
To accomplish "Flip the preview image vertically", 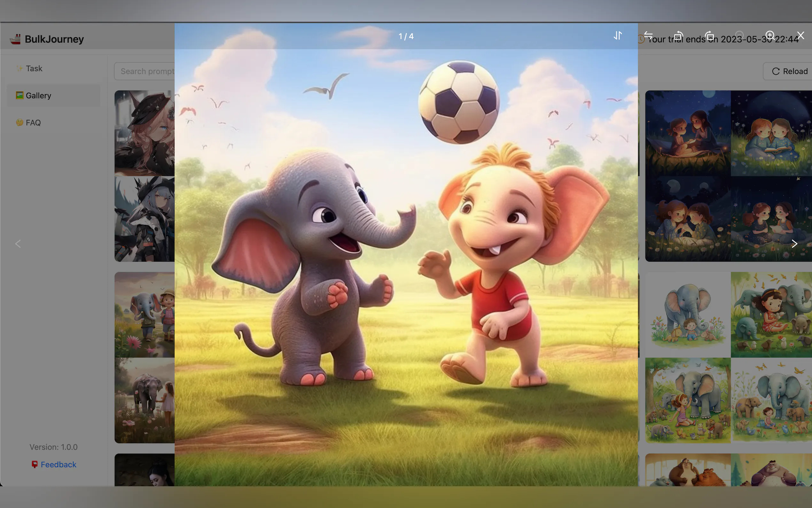I will 618,36.
